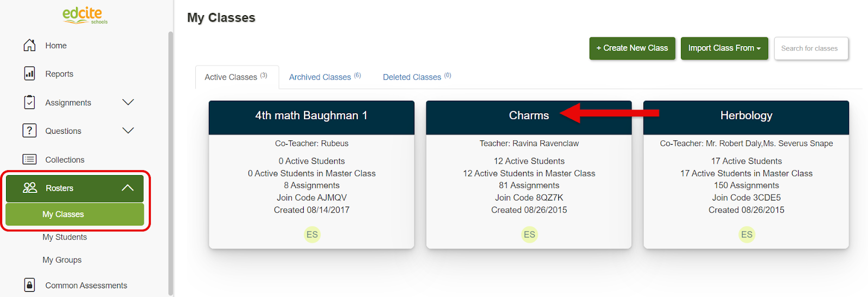This screenshot has height=297, width=868.
Task: Expand the Questions menu chevron
Action: pyautogui.click(x=128, y=131)
